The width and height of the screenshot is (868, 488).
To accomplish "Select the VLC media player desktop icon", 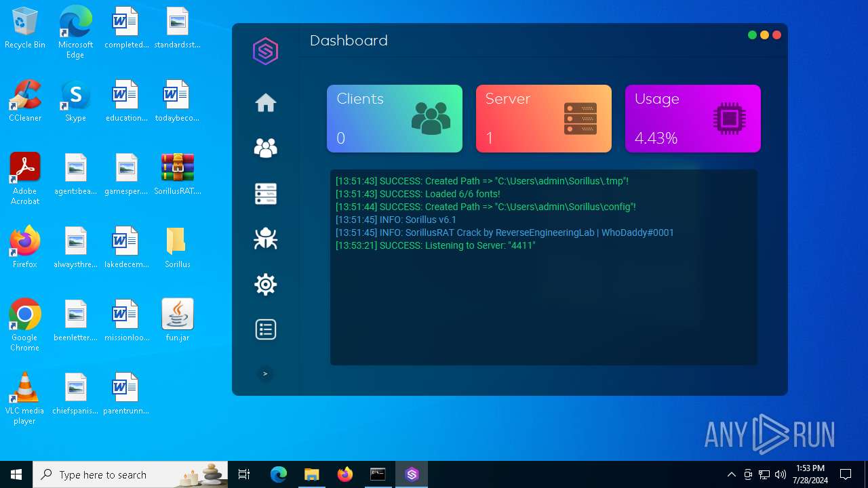I will coord(25,398).
